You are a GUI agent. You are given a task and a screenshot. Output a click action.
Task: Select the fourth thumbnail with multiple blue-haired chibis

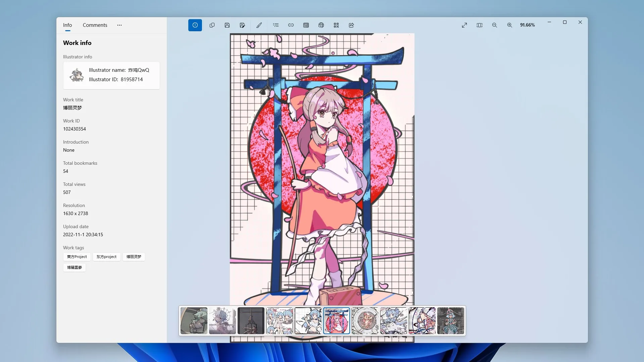tap(280, 321)
